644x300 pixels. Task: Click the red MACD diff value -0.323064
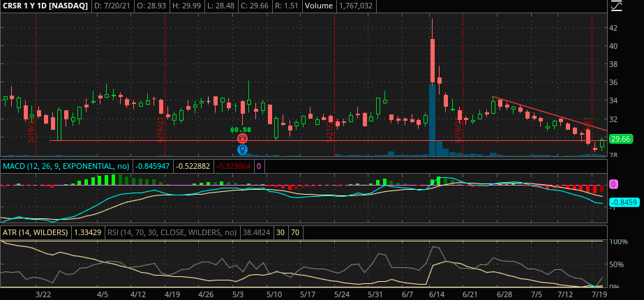pyautogui.click(x=233, y=166)
